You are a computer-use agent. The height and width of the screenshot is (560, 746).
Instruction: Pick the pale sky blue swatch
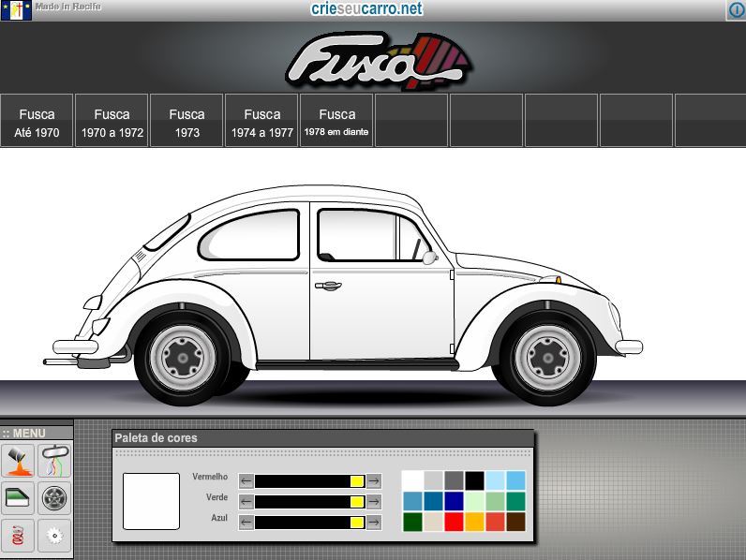(495, 480)
